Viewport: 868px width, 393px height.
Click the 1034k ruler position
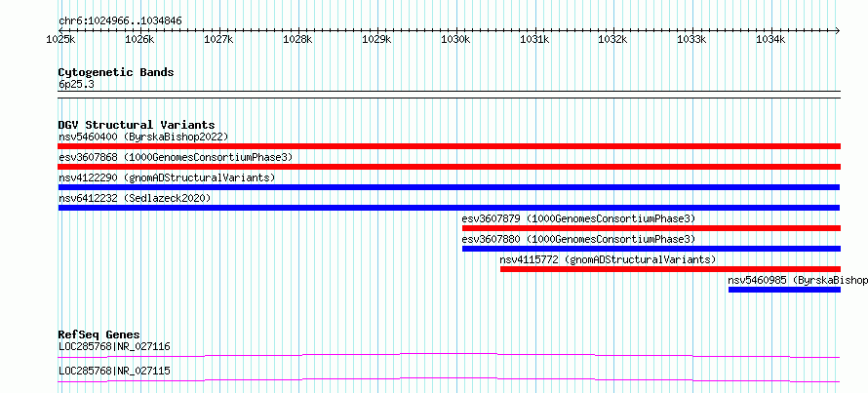(x=772, y=40)
